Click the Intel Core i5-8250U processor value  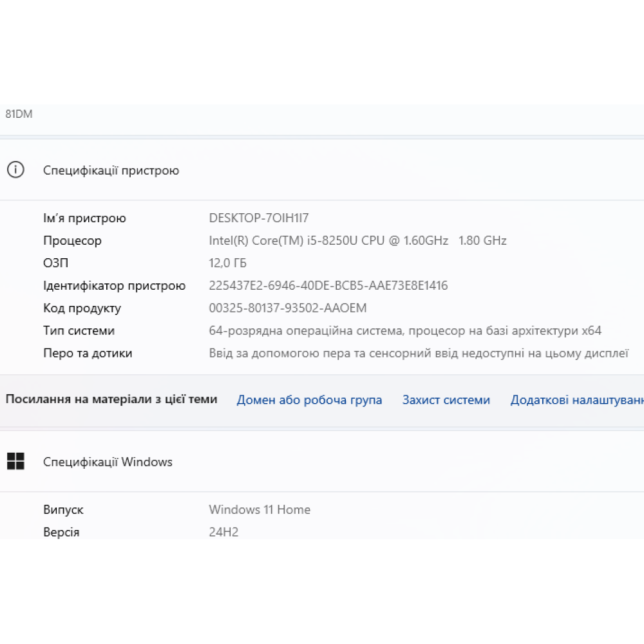[357, 241]
